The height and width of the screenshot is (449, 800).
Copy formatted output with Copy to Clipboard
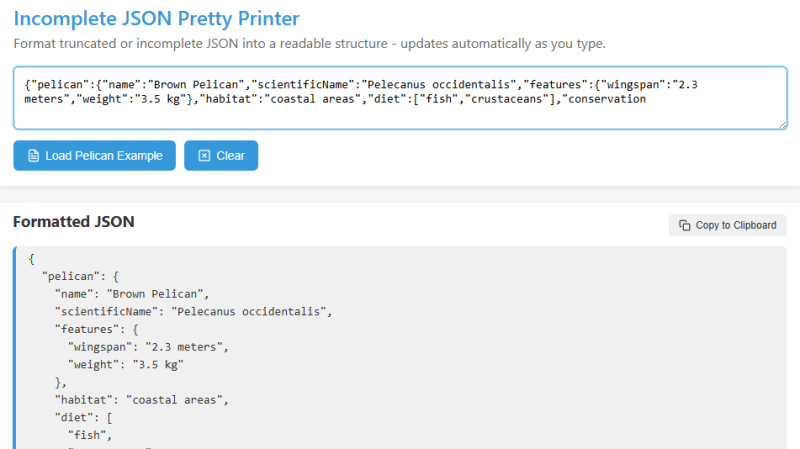[x=727, y=225]
